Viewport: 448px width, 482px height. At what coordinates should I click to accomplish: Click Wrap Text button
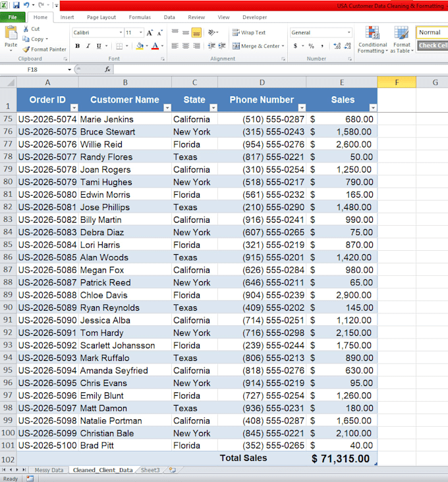coord(249,32)
